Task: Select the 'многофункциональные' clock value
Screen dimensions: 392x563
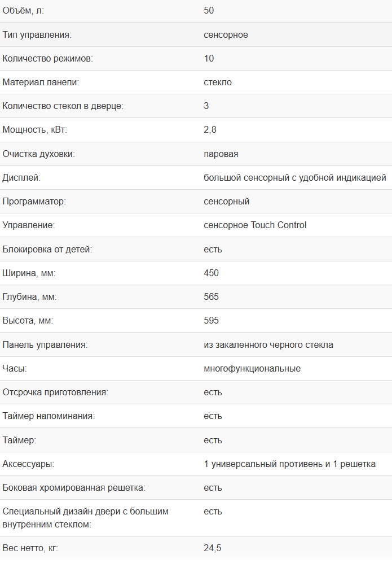Action: tap(252, 368)
